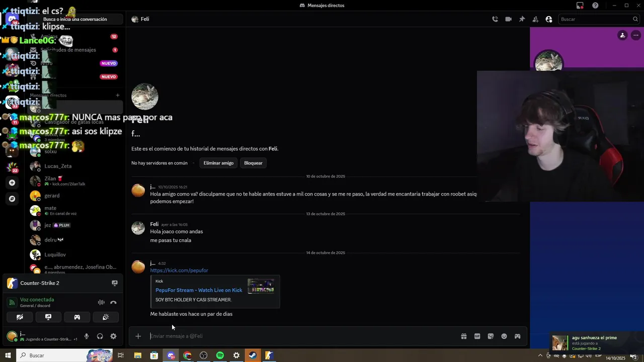The height and width of the screenshot is (362, 644).
Task: Open the Task View taskbar icon
Action: point(121,355)
